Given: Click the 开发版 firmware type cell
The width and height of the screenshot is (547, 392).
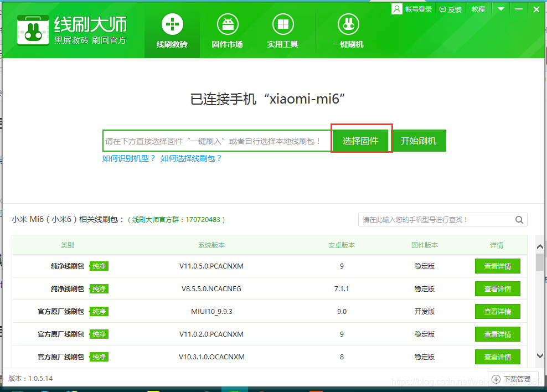Looking at the screenshot, I should pyautogui.click(x=425, y=311).
